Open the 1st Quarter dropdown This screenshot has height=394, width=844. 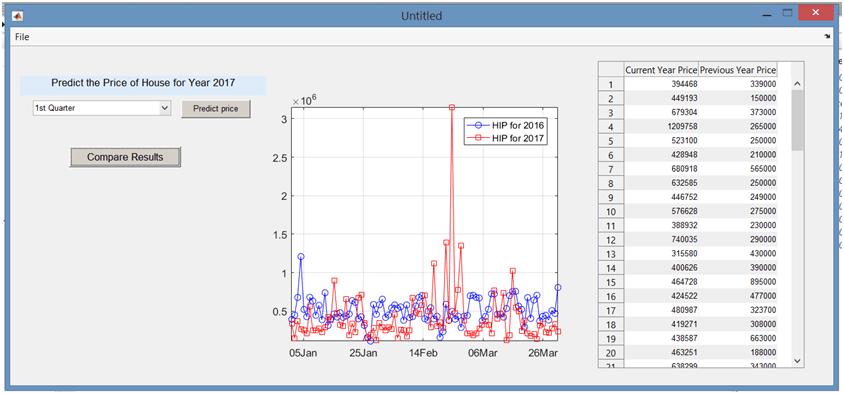tap(102, 108)
